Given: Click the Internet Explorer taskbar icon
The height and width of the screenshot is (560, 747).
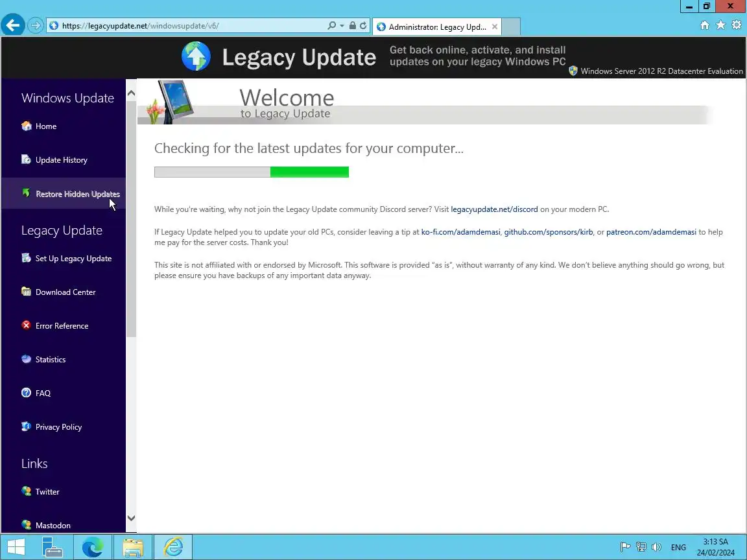Looking at the screenshot, I should coord(173,546).
